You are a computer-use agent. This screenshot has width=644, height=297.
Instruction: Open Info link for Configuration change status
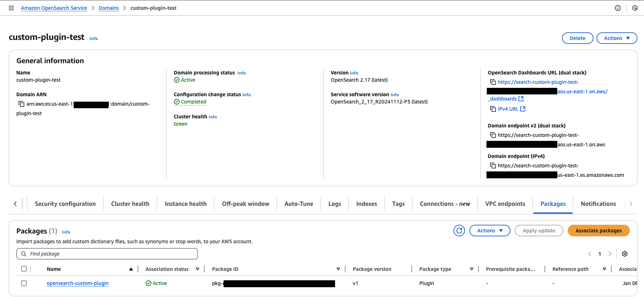(246, 95)
